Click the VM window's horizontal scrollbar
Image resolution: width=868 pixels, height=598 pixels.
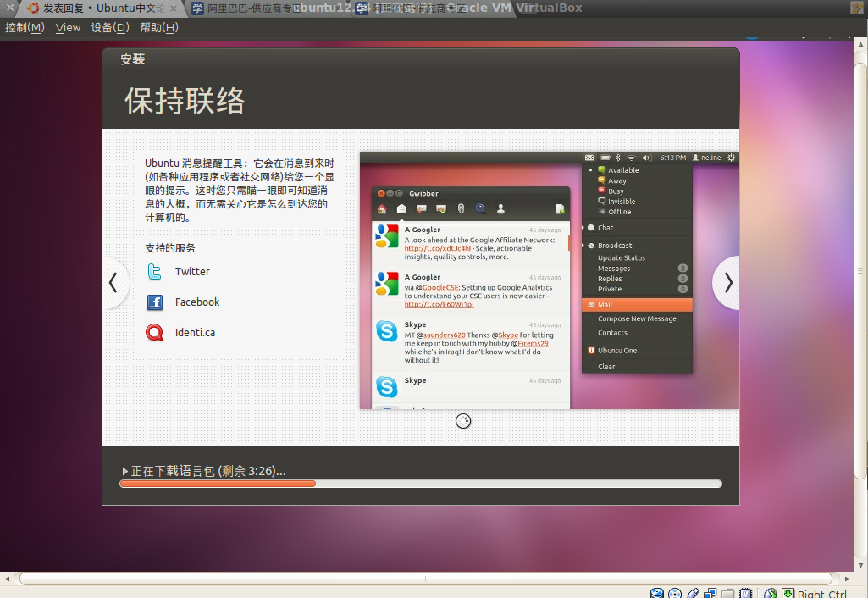click(425, 579)
